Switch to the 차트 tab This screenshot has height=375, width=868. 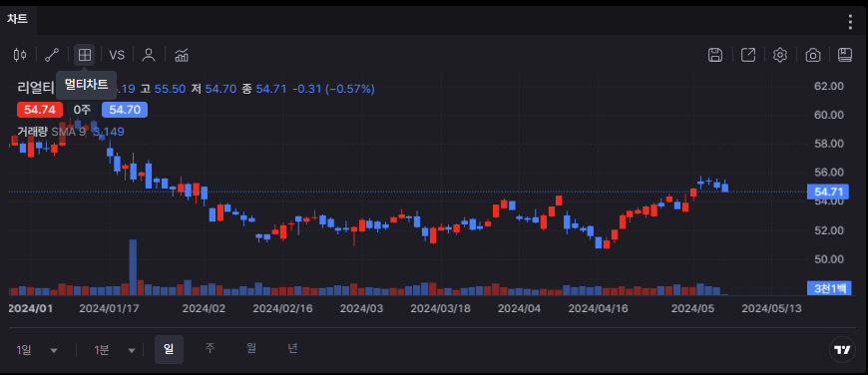click(x=18, y=19)
